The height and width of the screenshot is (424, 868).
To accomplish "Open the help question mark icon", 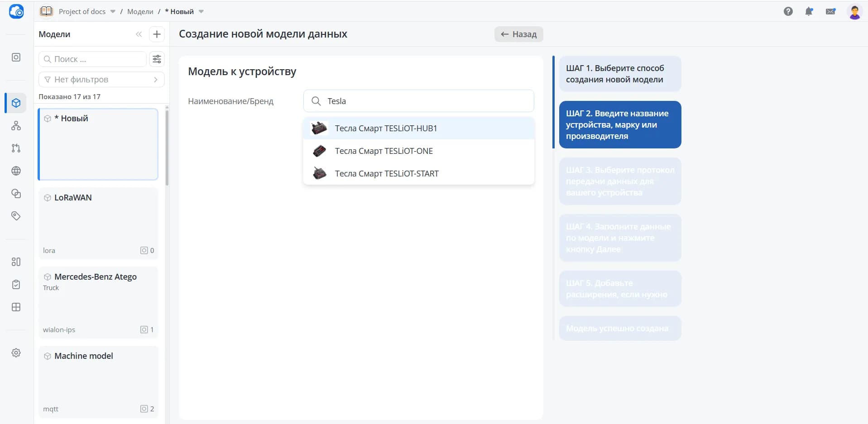I will click(x=788, y=11).
